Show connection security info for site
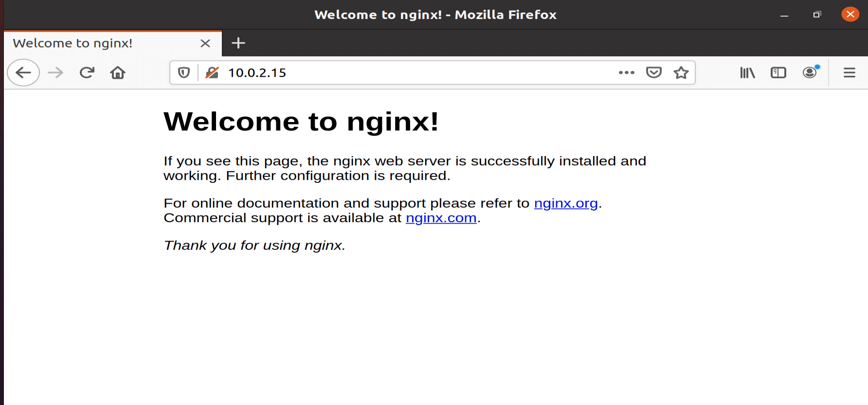 pyautogui.click(x=212, y=73)
